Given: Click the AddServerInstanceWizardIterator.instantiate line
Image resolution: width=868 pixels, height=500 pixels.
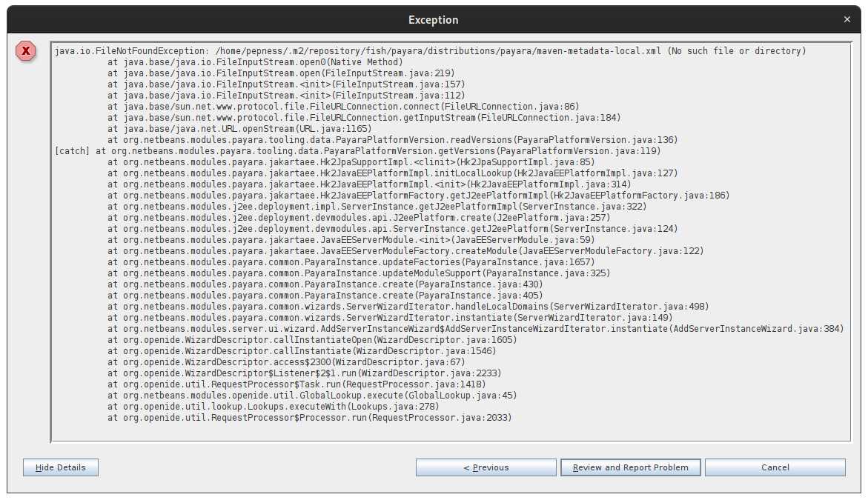Looking at the screenshot, I should (476, 329).
